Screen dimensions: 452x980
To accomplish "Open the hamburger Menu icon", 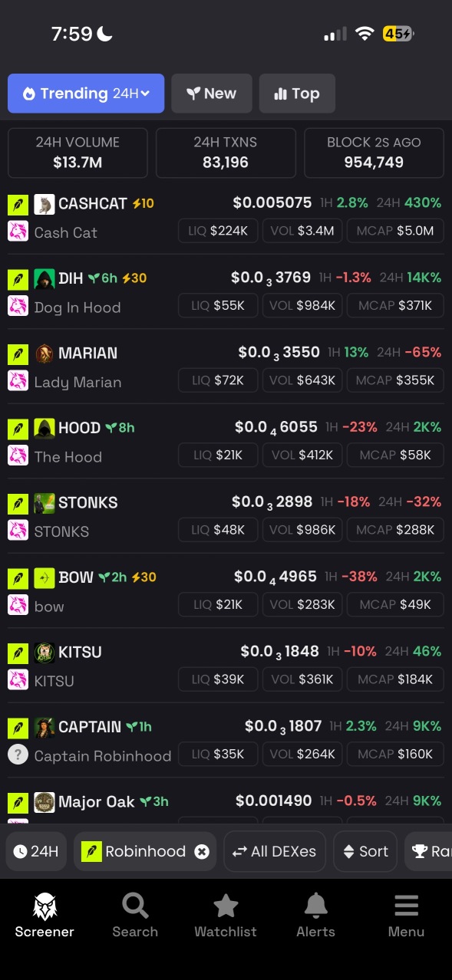I will [x=406, y=906].
